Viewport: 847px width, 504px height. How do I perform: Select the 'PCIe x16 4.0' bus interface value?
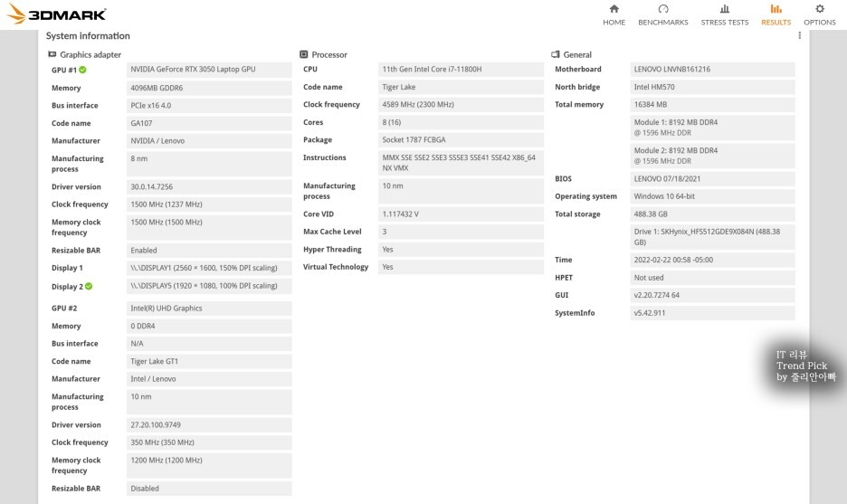click(209, 105)
